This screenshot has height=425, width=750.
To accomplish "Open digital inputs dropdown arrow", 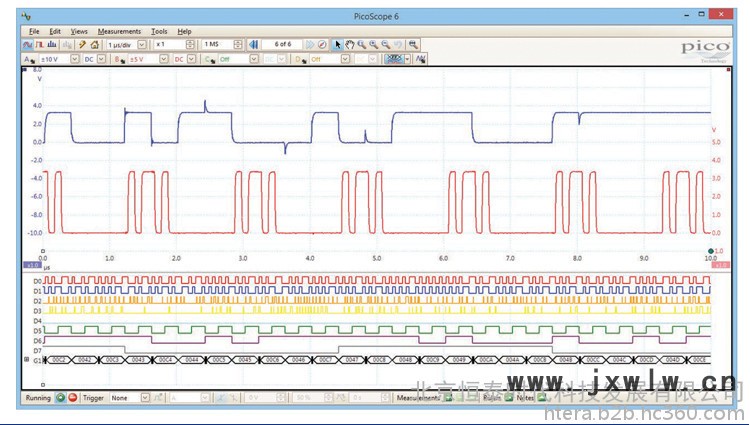I will coord(407,59).
